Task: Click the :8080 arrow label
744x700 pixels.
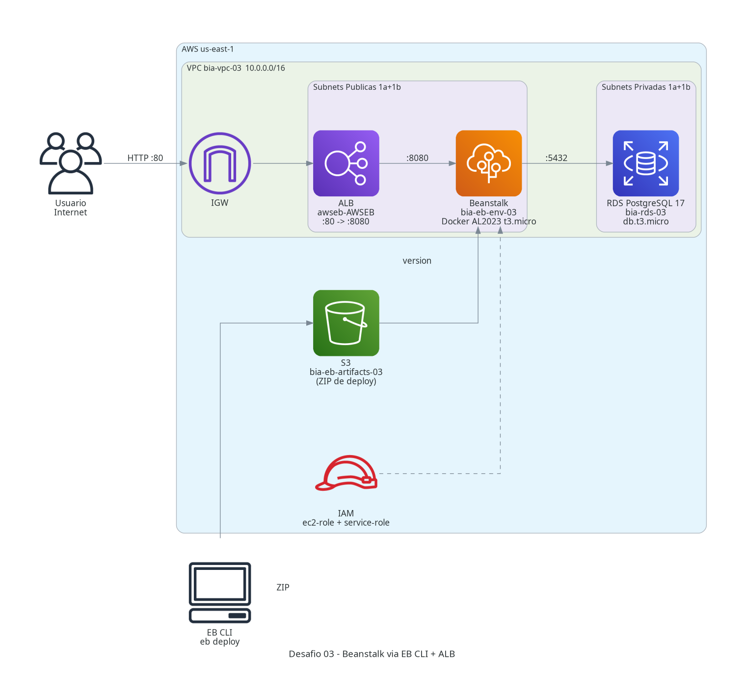Action: 417,158
